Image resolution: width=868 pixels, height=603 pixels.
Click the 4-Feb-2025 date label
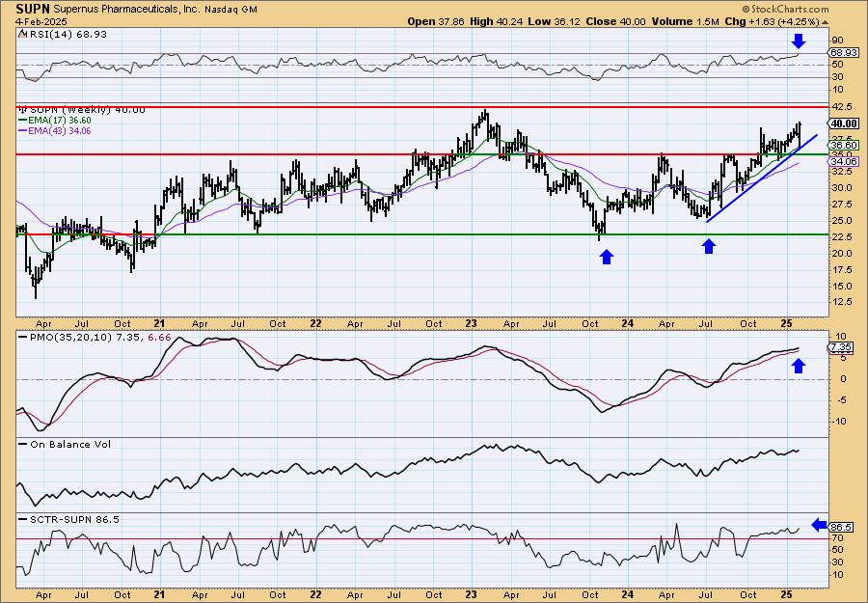click(x=41, y=21)
